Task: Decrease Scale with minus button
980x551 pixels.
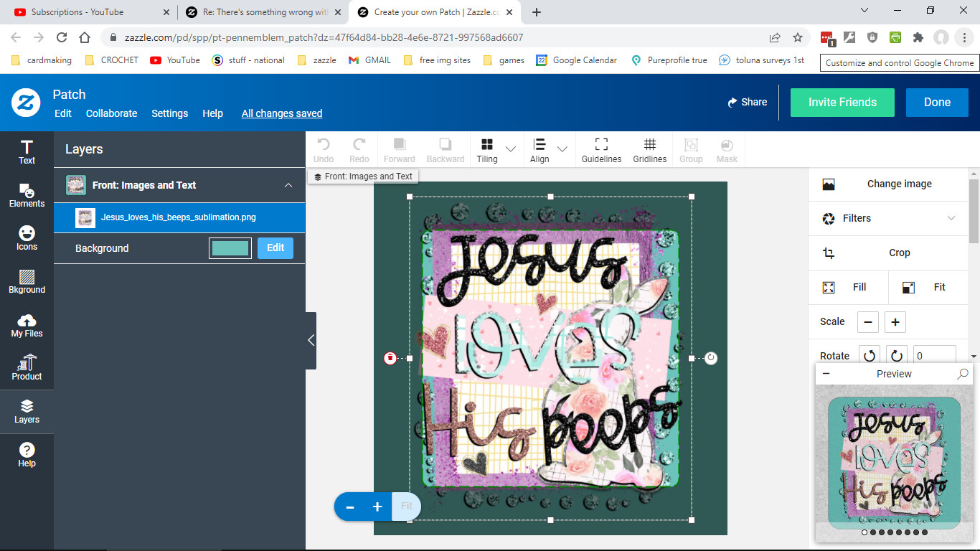Action: [868, 322]
